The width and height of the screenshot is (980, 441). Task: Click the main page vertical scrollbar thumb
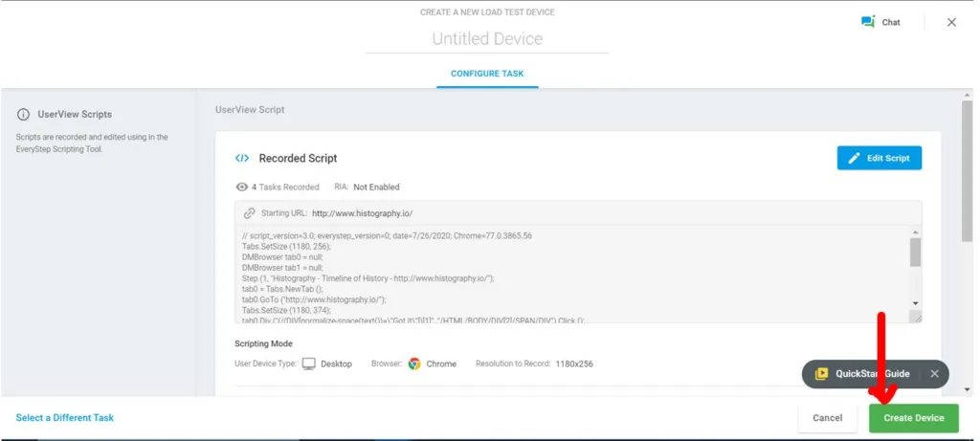[x=968, y=172]
